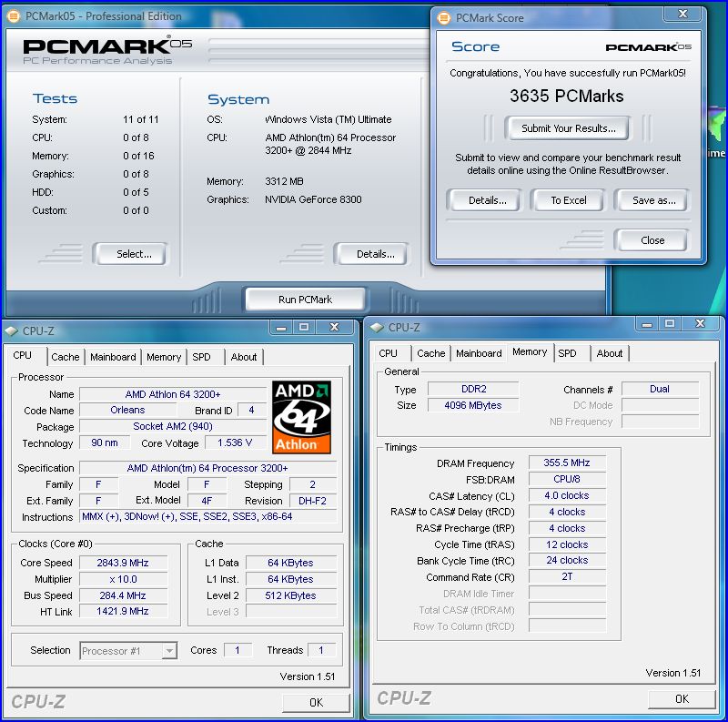The image size is (728, 722).
Task: Click the Code Name Orleans field
Action: pos(127,411)
